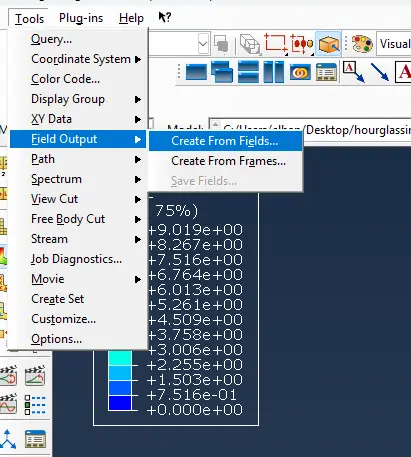Click the cyan legend color swatch
The width and height of the screenshot is (411, 457).
pos(120,358)
